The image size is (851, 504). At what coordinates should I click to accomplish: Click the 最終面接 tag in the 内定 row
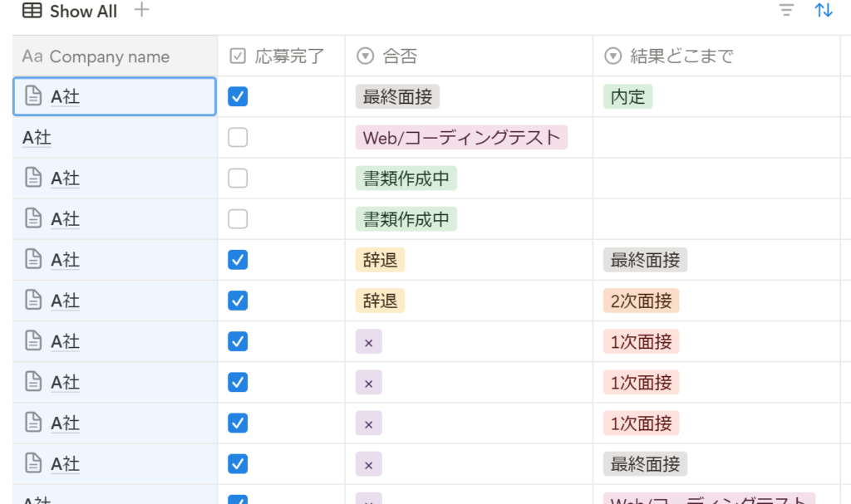(x=397, y=96)
